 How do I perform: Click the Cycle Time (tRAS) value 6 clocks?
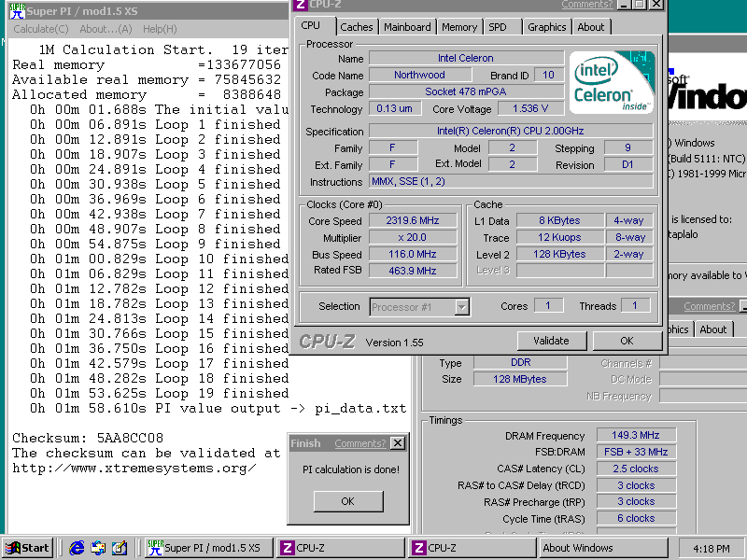click(x=636, y=519)
